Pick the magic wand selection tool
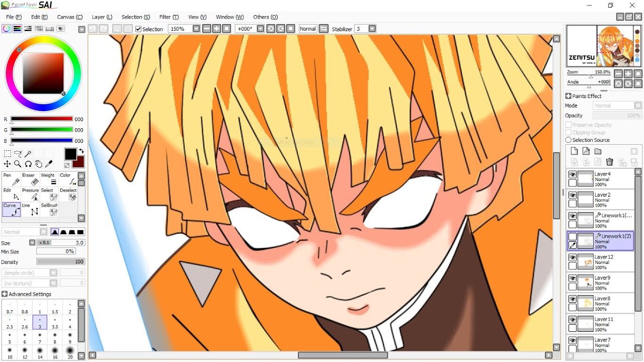 pyautogui.click(x=28, y=154)
